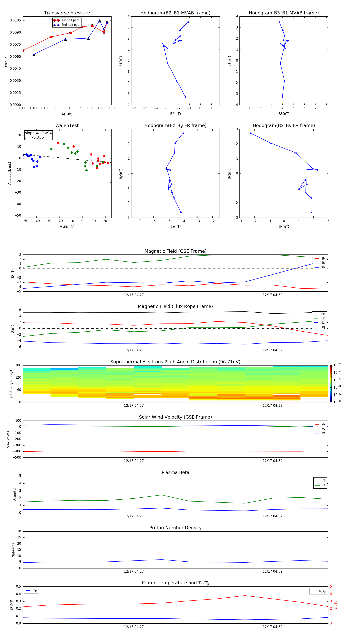Select the "2nd half path" legend entry

(67, 25)
